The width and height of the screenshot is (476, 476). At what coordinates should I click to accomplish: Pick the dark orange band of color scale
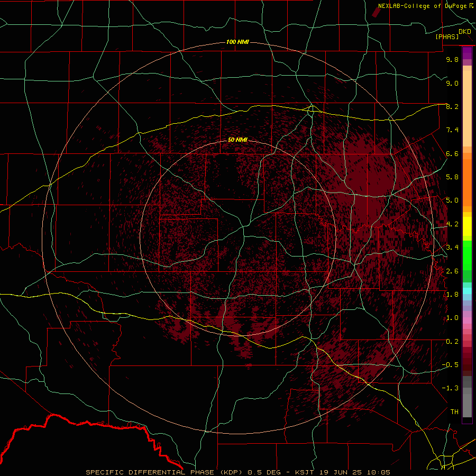coord(467,183)
